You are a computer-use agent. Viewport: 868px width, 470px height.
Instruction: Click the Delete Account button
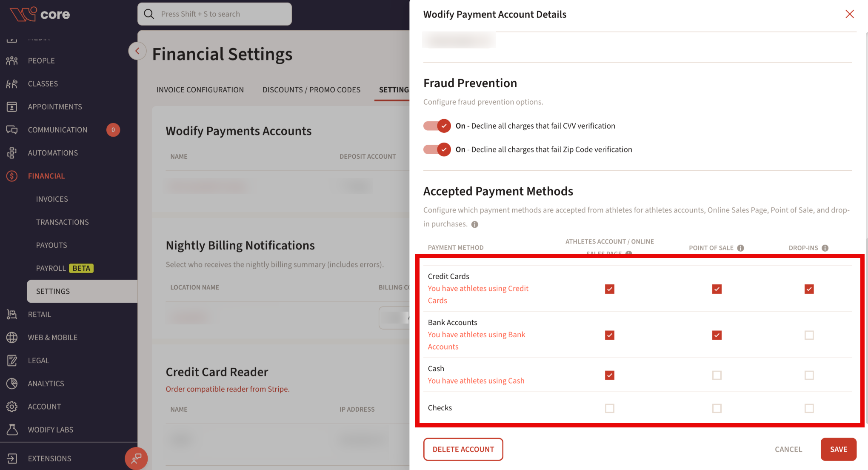click(463, 449)
